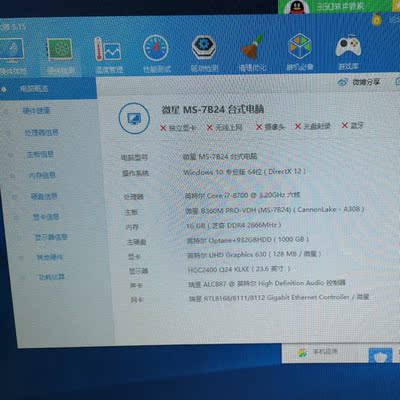Open 硬件健康 sidebar item

(36, 111)
